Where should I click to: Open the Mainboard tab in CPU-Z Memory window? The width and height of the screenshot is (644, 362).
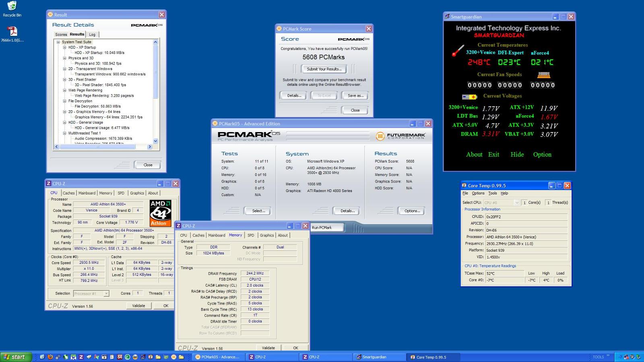point(217,235)
